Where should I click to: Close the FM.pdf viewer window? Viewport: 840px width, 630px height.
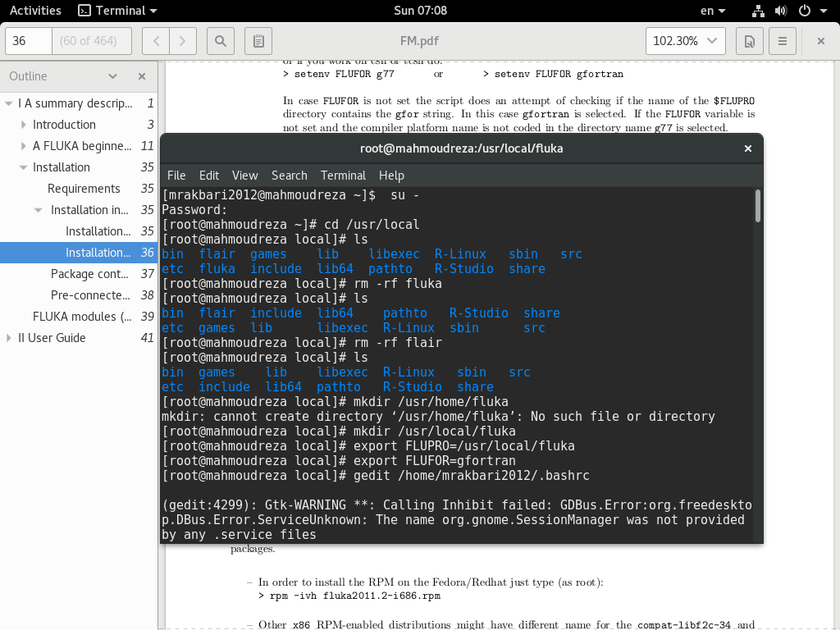click(820, 41)
